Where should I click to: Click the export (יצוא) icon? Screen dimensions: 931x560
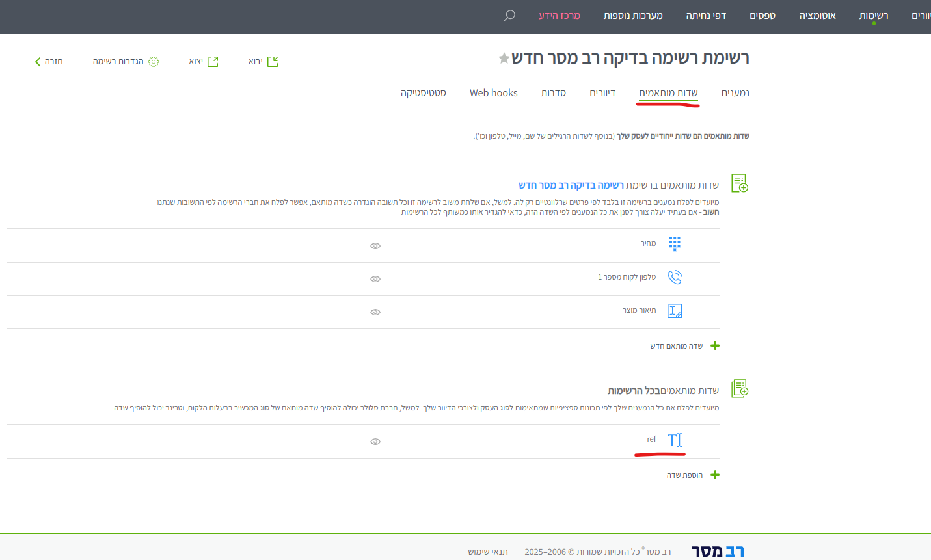[213, 62]
